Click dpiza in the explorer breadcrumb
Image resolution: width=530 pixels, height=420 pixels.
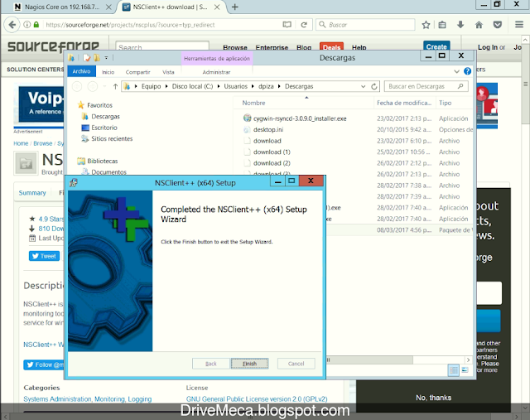[266, 86]
